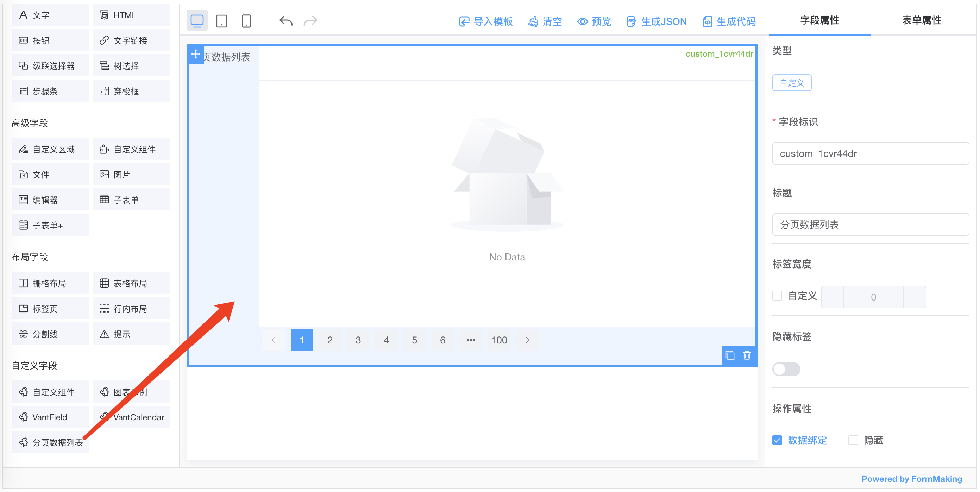Go to next page with the right chevron

pos(527,340)
